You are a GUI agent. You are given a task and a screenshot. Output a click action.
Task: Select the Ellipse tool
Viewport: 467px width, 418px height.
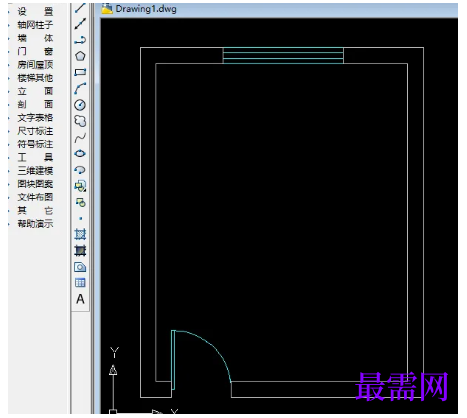click(x=80, y=153)
